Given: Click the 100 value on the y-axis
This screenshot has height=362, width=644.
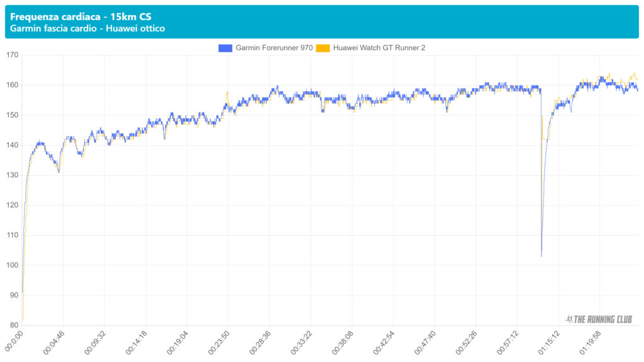Looking at the screenshot, I should click(x=12, y=265).
